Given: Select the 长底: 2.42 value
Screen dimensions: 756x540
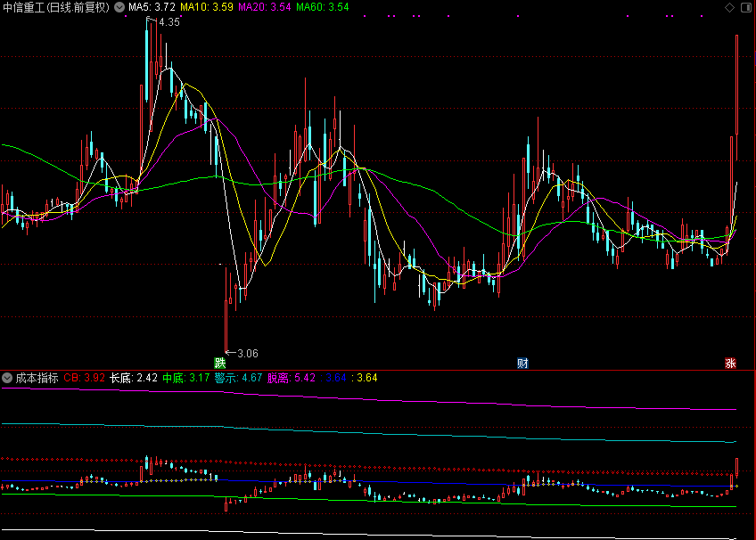Looking at the screenshot, I should tap(134, 378).
